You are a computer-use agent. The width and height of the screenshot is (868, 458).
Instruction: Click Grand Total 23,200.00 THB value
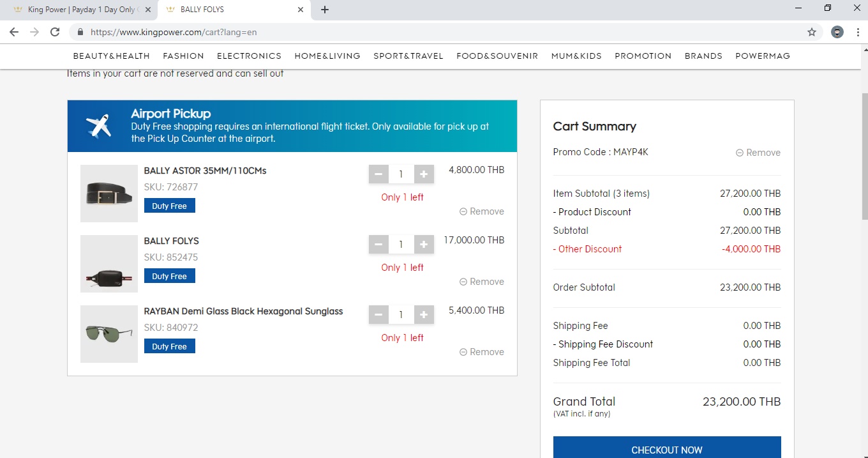click(742, 402)
